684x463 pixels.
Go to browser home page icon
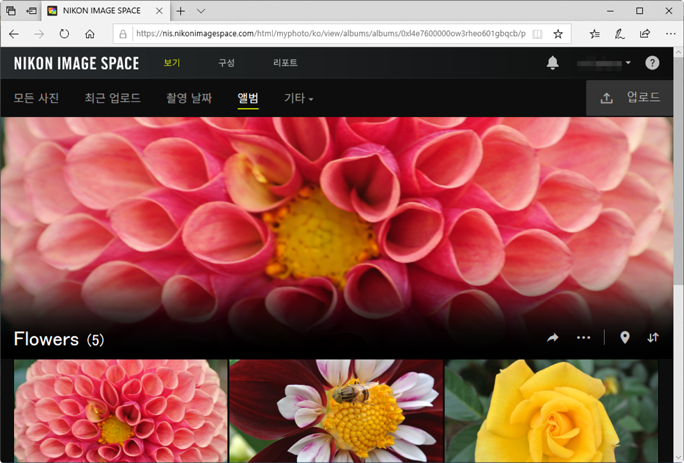pos(90,34)
